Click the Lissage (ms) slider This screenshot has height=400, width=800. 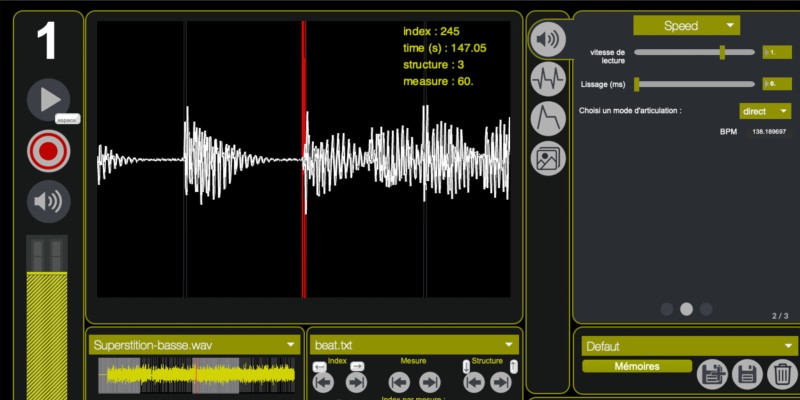638,84
